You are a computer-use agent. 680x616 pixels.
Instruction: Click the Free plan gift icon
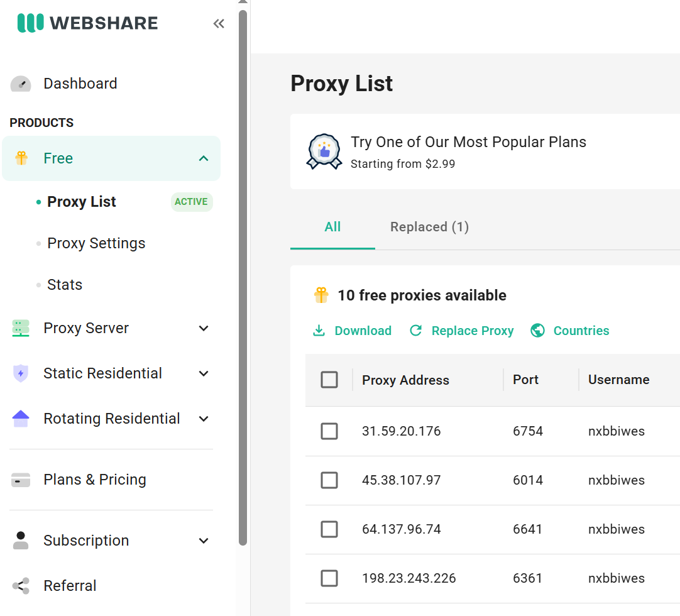coord(21,158)
